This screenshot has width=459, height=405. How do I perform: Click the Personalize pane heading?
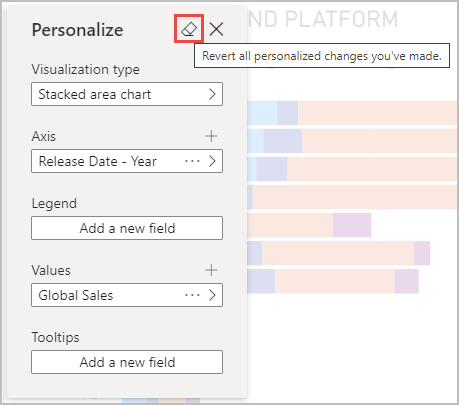(x=77, y=30)
